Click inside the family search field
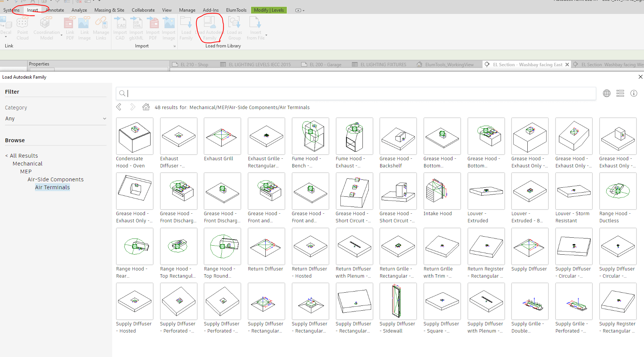This screenshot has height=357, width=644. (301, 93)
